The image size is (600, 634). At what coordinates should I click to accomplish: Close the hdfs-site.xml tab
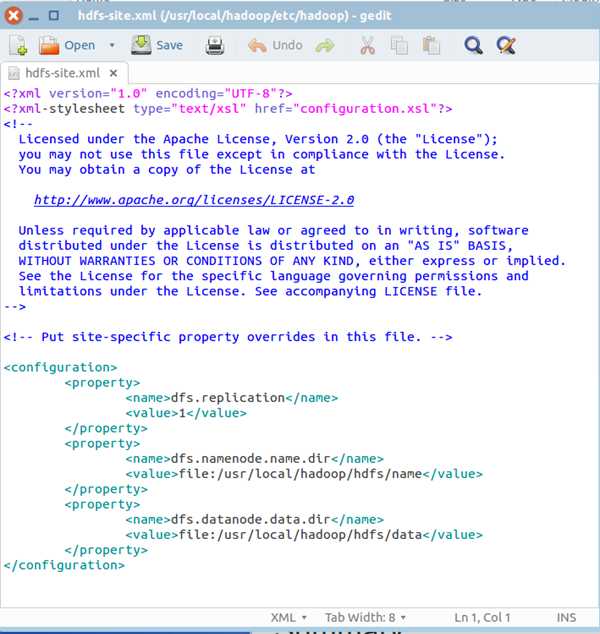[x=114, y=73]
